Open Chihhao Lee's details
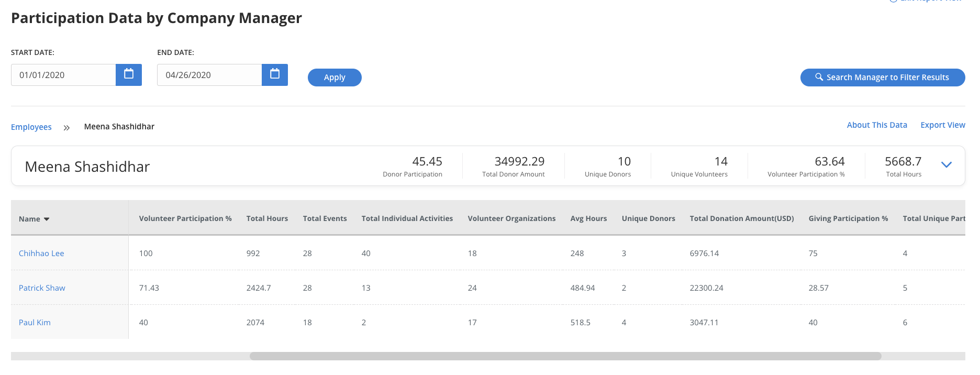This screenshot has width=980, height=375. coord(41,253)
